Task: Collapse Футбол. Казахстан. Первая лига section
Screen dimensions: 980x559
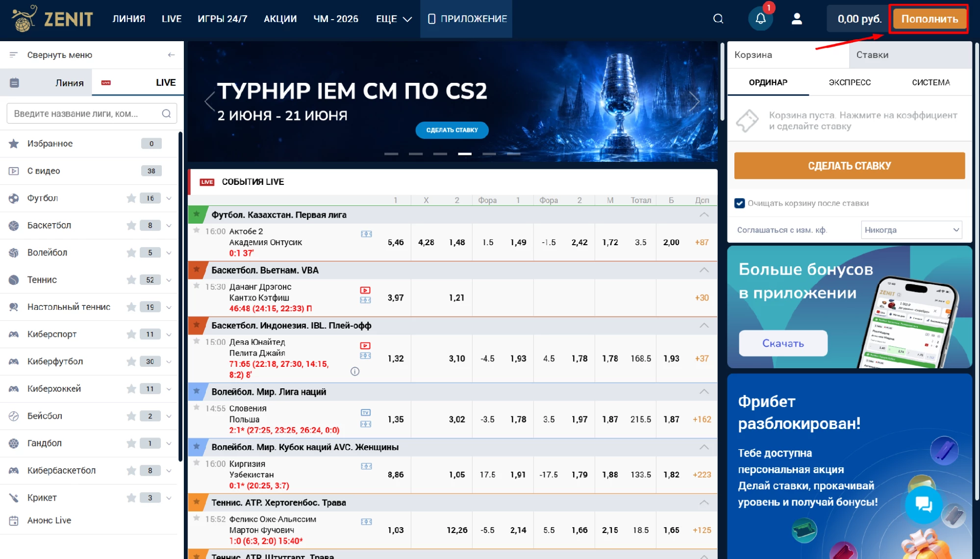Action: pyautogui.click(x=704, y=215)
